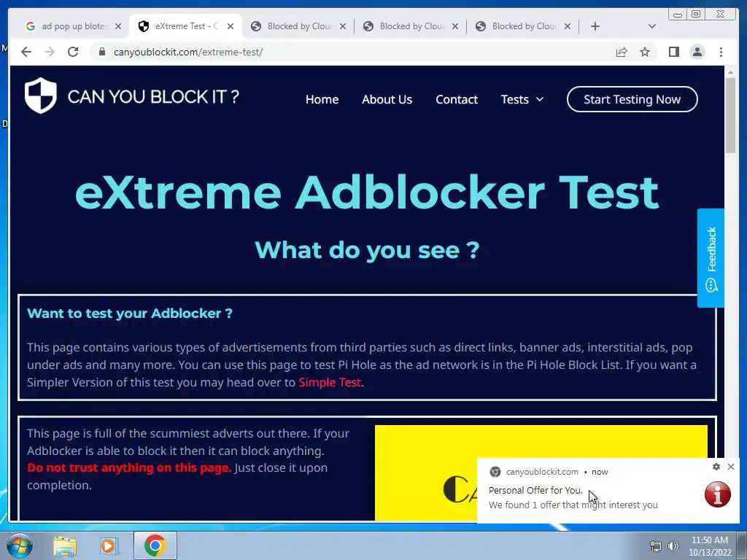Click the forward navigation arrow
The width and height of the screenshot is (747, 560).
(x=50, y=52)
